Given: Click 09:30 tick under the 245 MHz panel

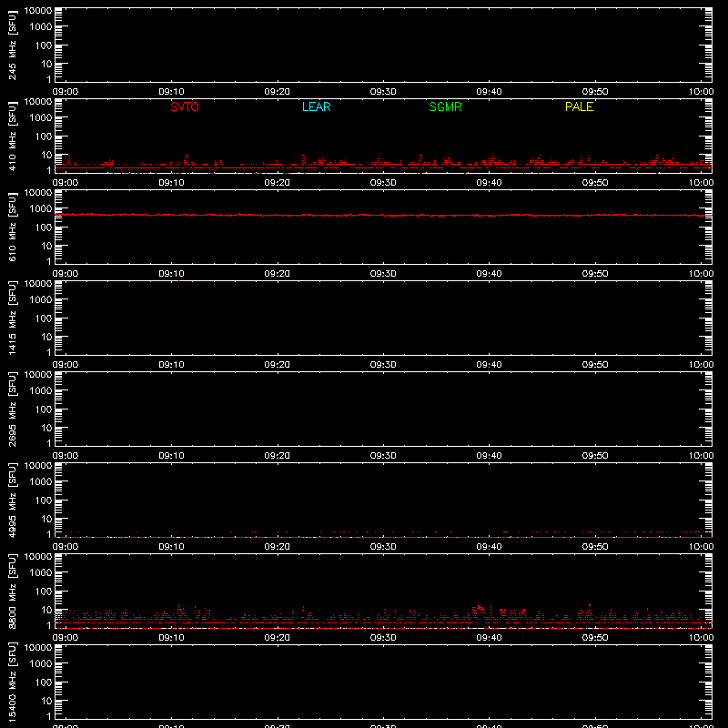Looking at the screenshot, I should tap(383, 92).
